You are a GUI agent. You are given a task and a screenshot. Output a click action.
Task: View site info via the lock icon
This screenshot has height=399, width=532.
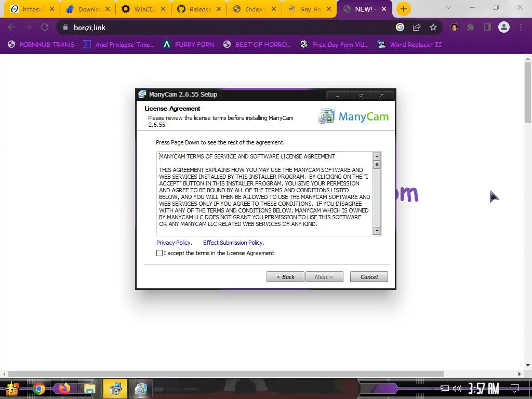coord(65,27)
